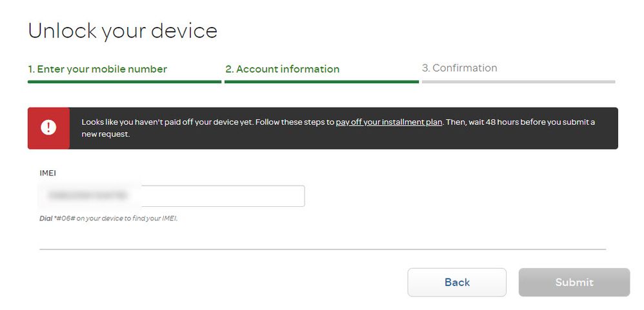
Task: Click the 'Dial *#06#' hint text
Action: tap(108, 218)
